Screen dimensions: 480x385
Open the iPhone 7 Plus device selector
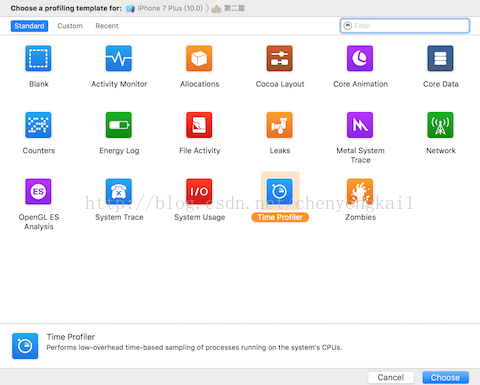tap(165, 8)
